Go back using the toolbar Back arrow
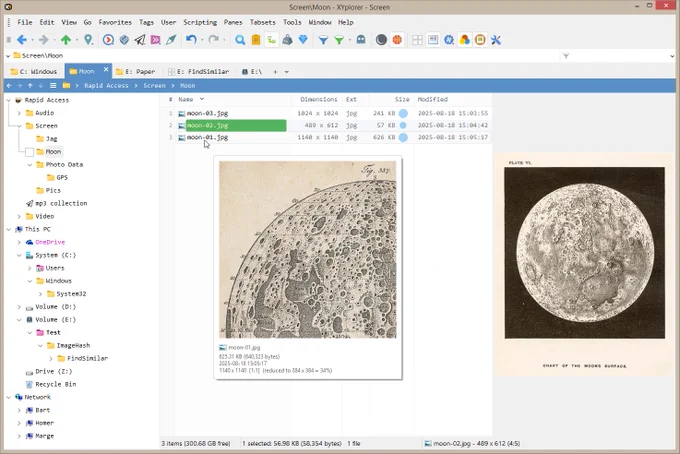This screenshot has height=454, width=680. pyautogui.click(x=21, y=40)
